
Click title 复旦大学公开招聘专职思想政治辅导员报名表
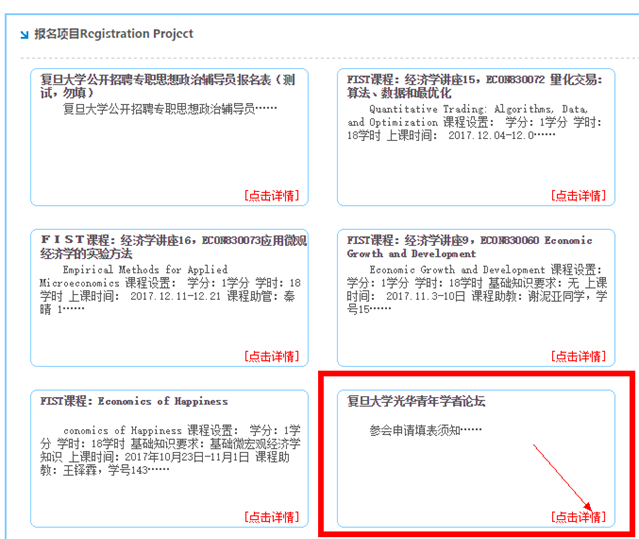click(167, 86)
